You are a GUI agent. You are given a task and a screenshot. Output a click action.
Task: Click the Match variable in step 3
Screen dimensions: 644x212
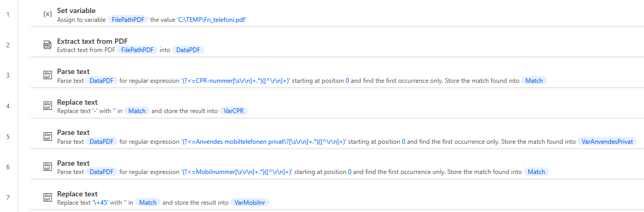pyautogui.click(x=534, y=81)
